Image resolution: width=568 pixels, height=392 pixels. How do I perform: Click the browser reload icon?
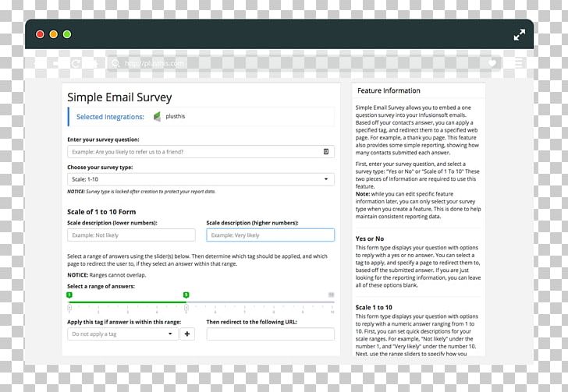pos(76,63)
